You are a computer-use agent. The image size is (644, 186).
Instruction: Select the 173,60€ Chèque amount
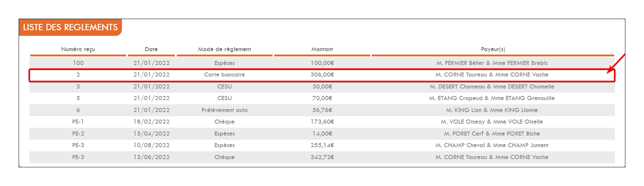click(322, 122)
